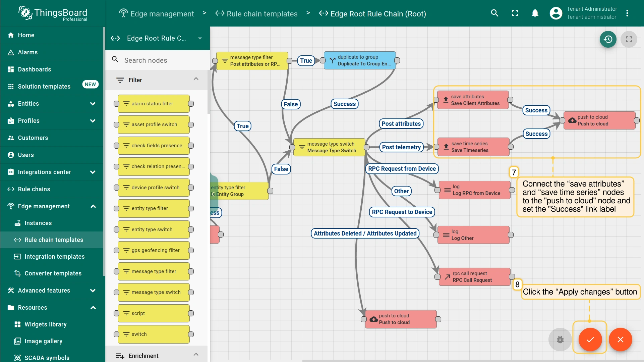Click the Apply changes checkmark button
The image size is (644, 362).
tap(590, 340)
